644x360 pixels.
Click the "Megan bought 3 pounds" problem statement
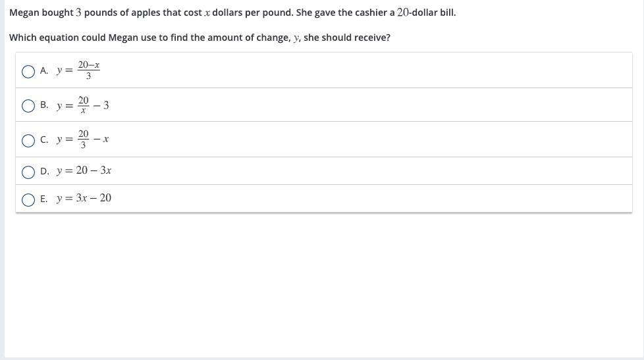point(232,13)
